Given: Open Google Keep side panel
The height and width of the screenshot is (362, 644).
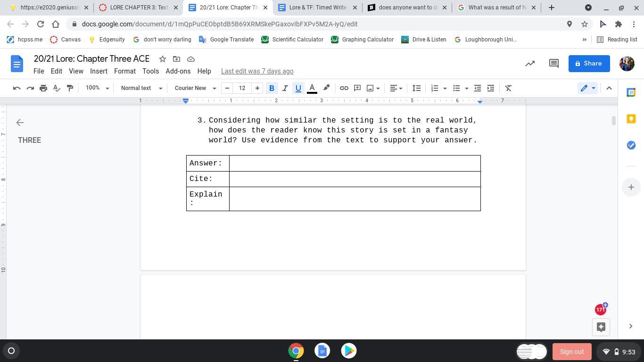Looking at the screenshot, I should pos(631,119).
